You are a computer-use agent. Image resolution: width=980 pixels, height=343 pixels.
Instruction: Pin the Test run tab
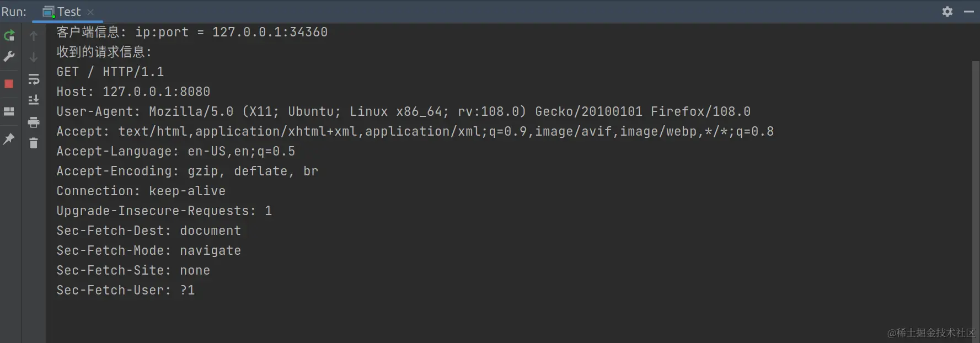(9, 139)
